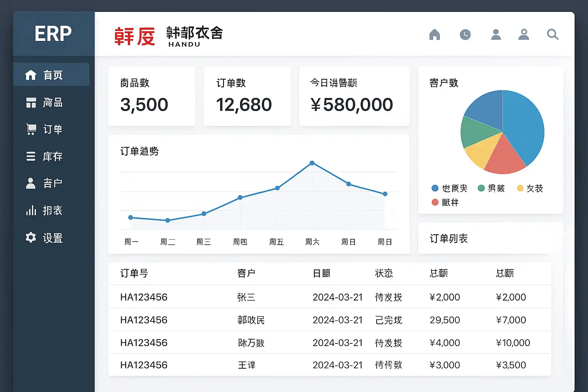Open the clock icon in the header

465,35
